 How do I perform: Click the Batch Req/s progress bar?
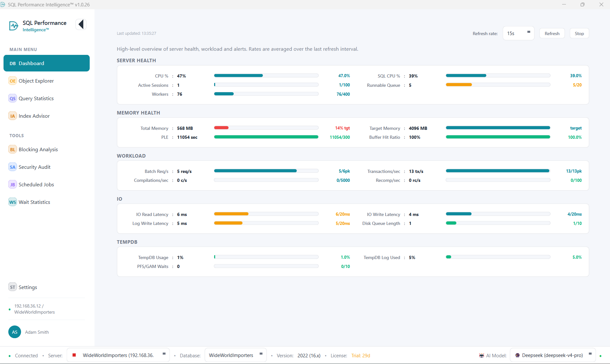pos(266,171)
